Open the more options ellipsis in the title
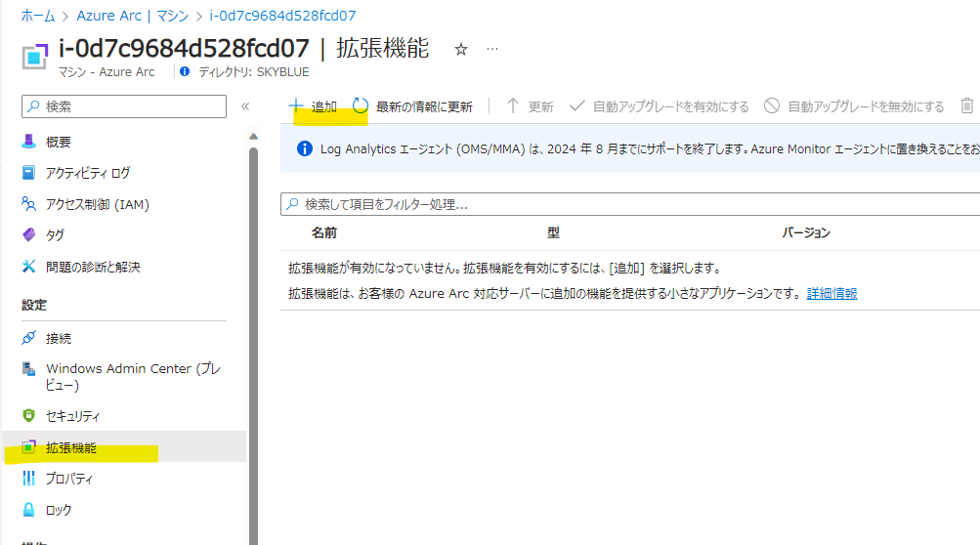Screen dimensions: 980x545 point(492,49)
